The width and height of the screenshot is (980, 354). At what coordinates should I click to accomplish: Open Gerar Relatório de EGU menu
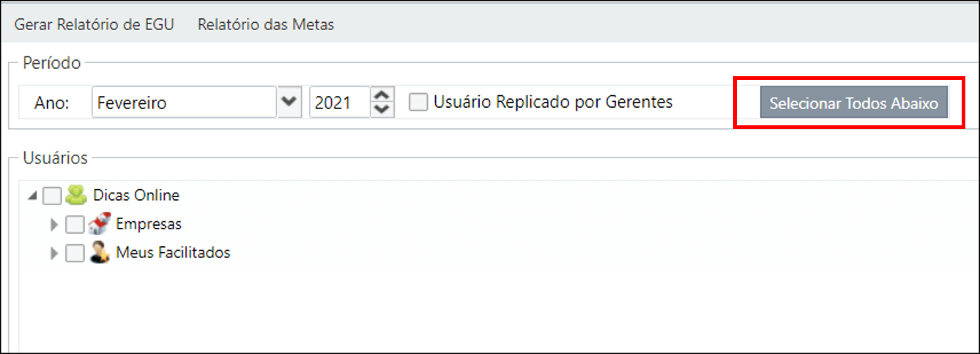94,24
